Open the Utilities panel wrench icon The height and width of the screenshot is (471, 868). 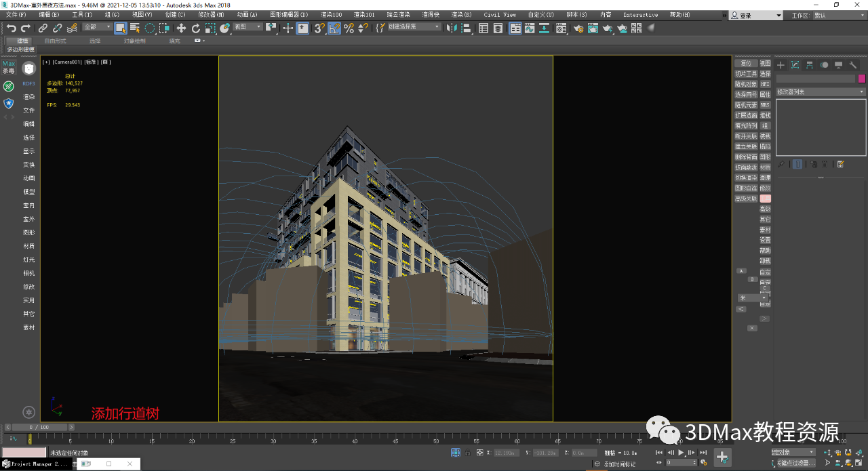(854, 65)
